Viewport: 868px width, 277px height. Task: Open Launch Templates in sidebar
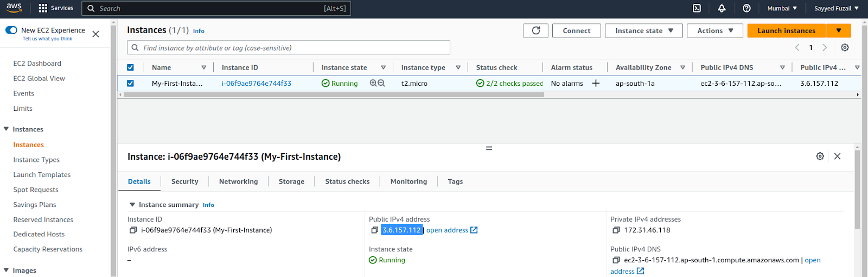(42, 175)
